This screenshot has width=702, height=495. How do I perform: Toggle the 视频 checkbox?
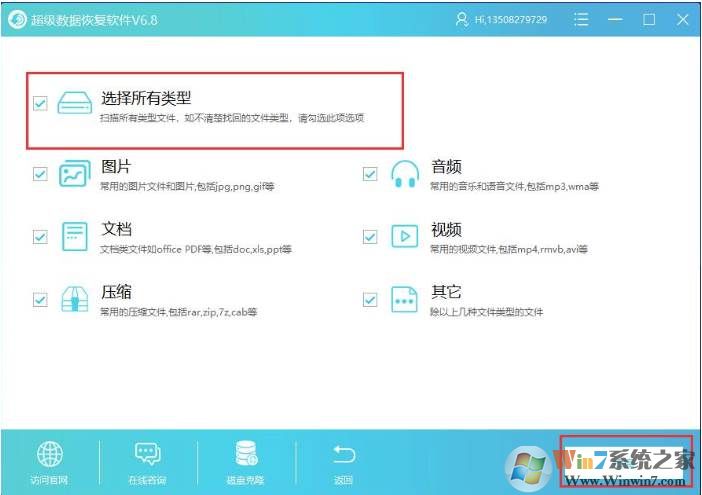click(x=370, y=236)
